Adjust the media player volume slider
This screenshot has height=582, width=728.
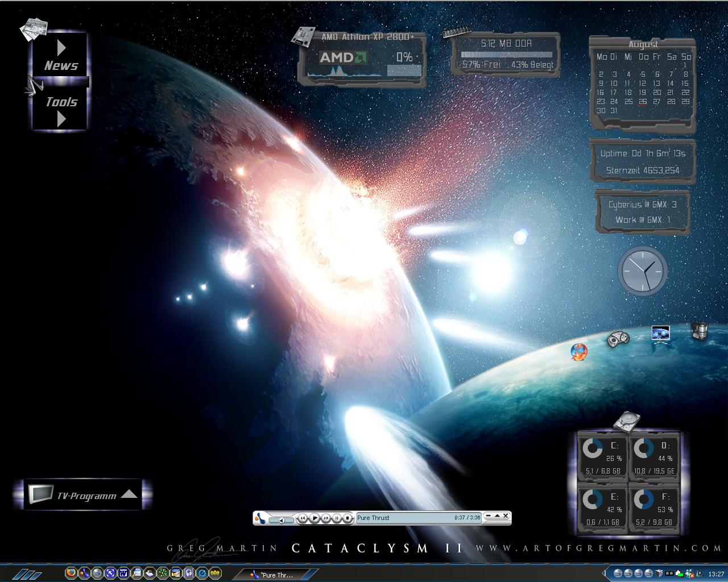pos(281,521)
